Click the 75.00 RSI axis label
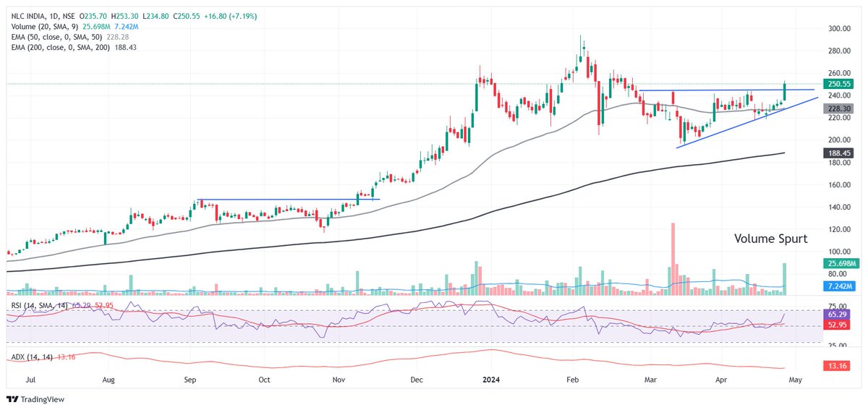 (x=838, y=307)
